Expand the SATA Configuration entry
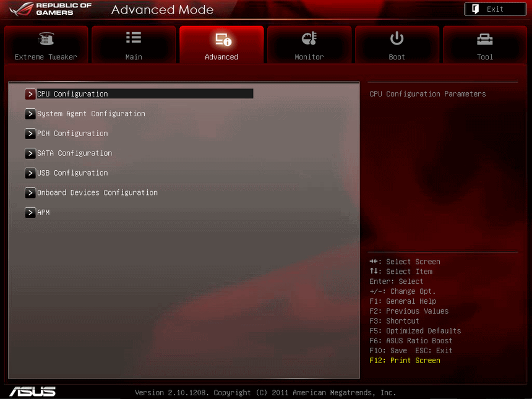Image resolution: width=532 pixels, height=399 pixels. point(30,153)
